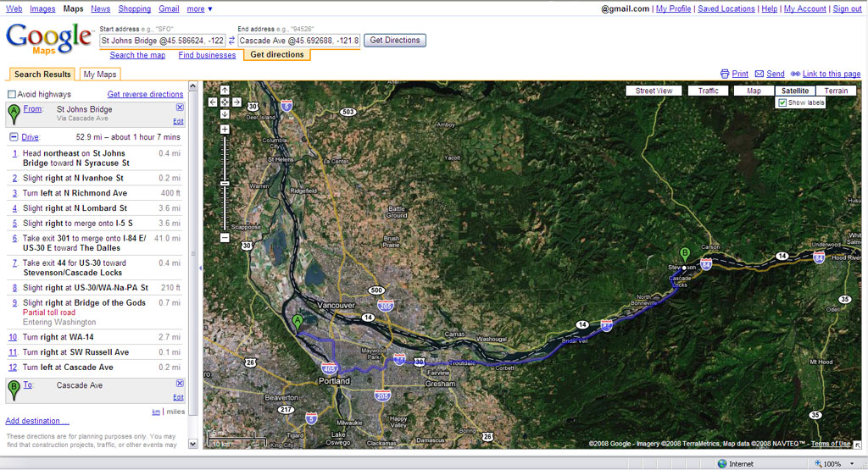This screenshot has width=868, height=470.
Task: Click the swap start and end addresses icon
Action: pyautogui.click(x=231, y=41)
